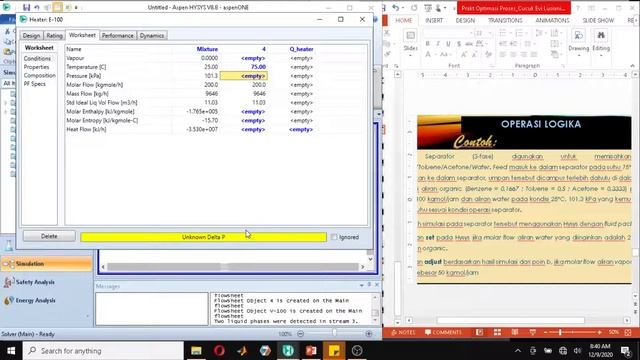Switch to the PowerPoint TRANSITIONS ribbon tab
This screenshot has height=360, width=640.
[x=505, y=20]
